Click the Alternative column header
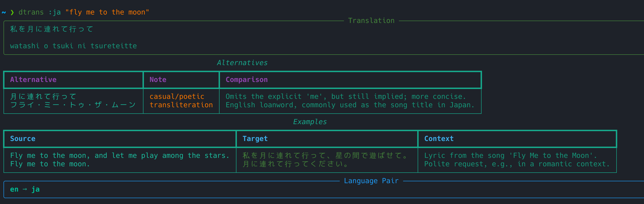644x204 pixels. click(x=33, y=80)
